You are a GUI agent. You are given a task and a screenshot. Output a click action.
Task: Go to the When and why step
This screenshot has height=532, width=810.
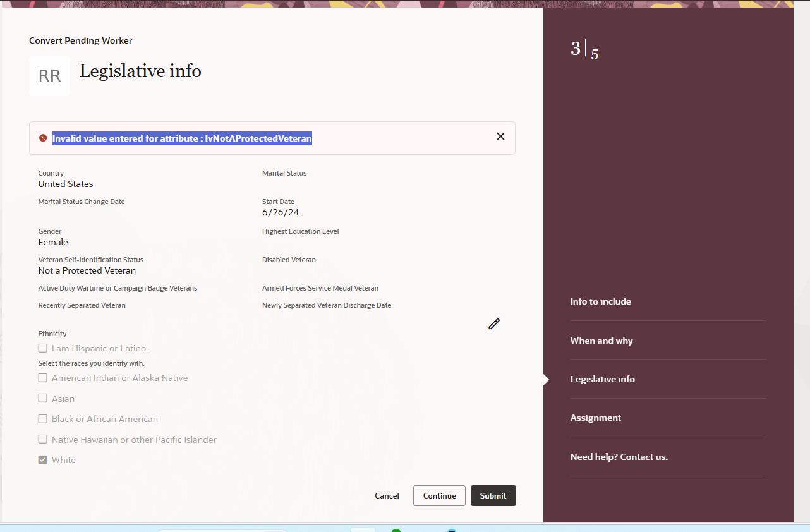tap(601, 340)
